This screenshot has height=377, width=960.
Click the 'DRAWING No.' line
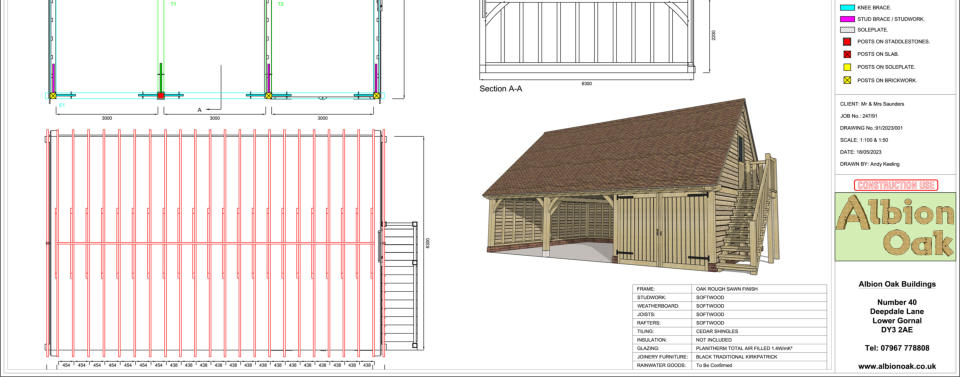tap(871, 128)
